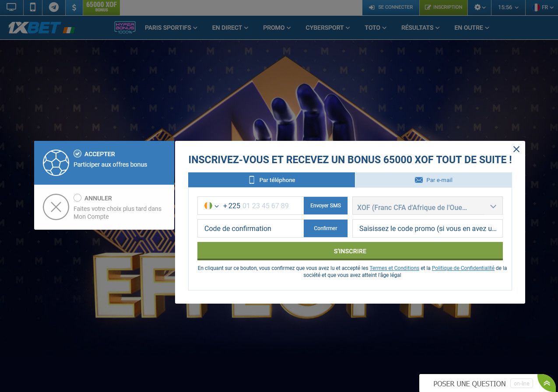Click the scroll-to-top arrows icon

547,383
